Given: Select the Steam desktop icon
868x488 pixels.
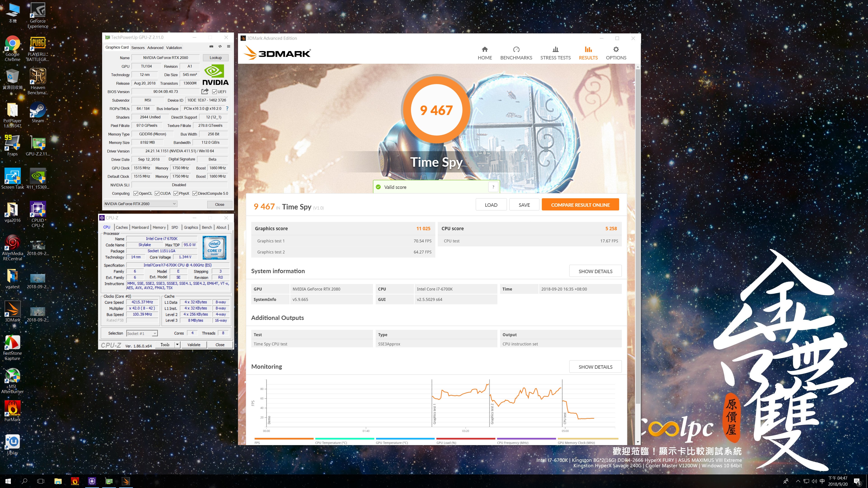Looking at the screenshot, I should (x=38, y=113).
